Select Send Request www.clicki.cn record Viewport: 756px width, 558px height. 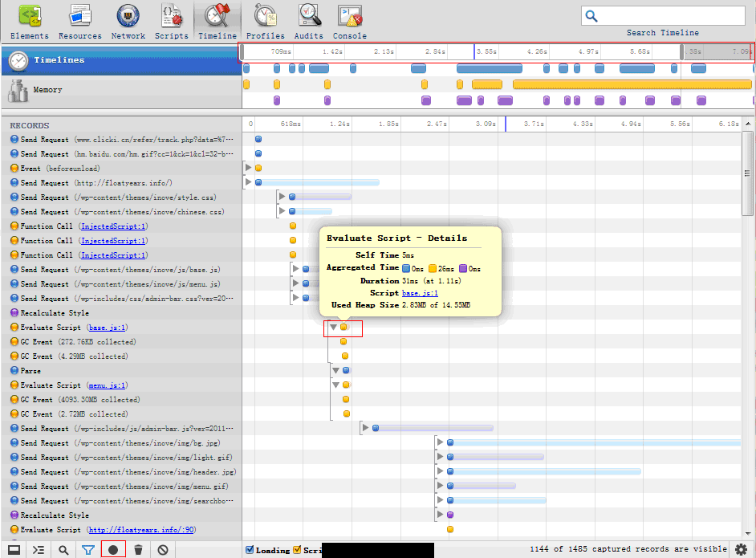pos(121,140)
